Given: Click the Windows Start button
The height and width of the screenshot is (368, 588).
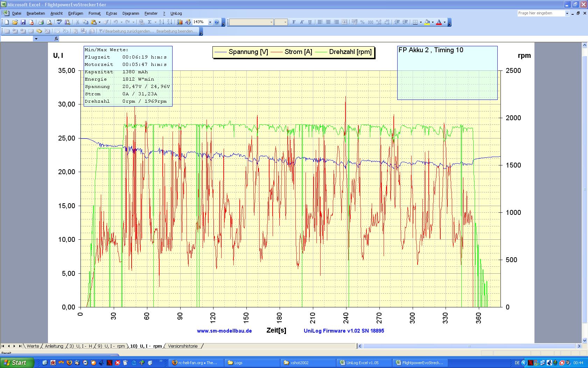Looking at the screenshot, I should [x=17, y=363].
